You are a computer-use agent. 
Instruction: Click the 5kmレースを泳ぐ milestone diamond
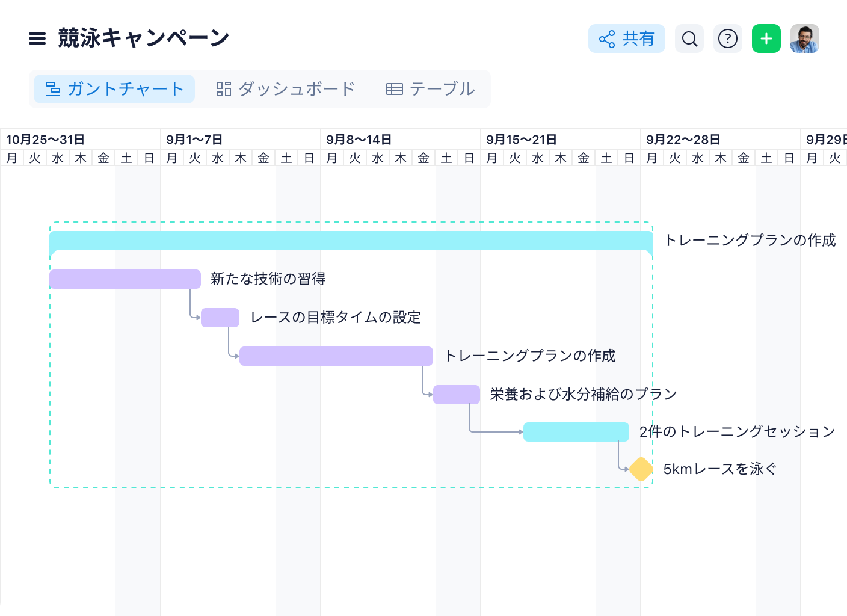[640, 469]
